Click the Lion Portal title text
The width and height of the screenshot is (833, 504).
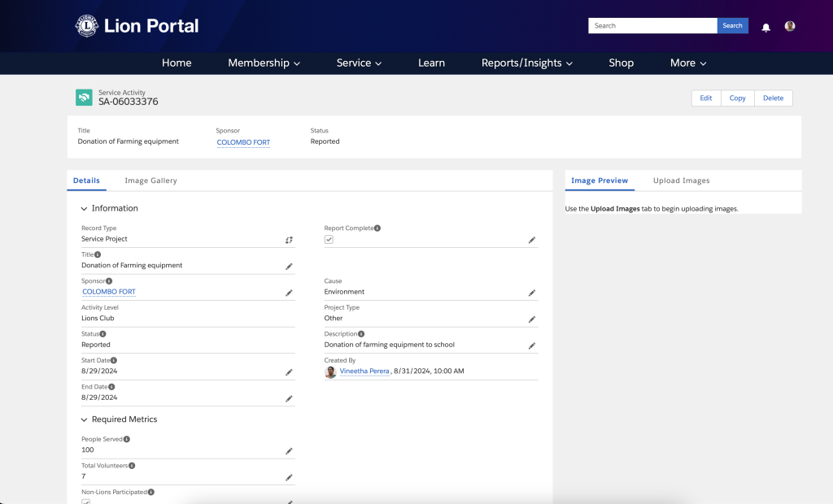tap(151, 26)
